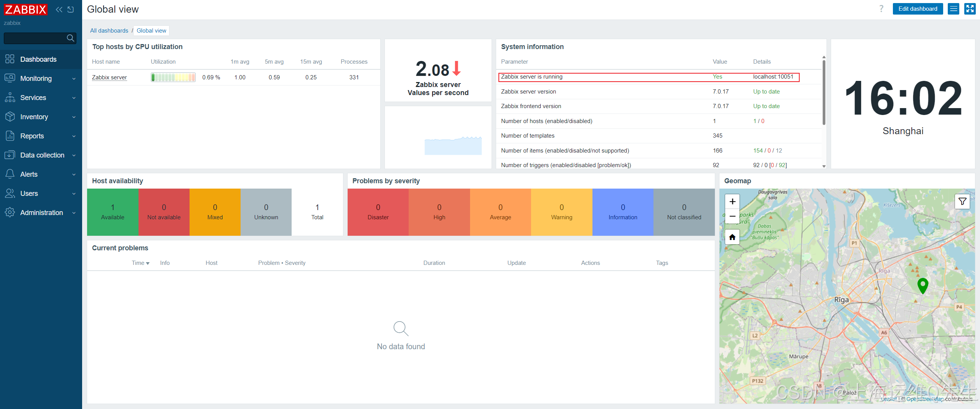Open the Zabbix server host link
The height and width of the screenshot is (409, 980).
(109, 77)
